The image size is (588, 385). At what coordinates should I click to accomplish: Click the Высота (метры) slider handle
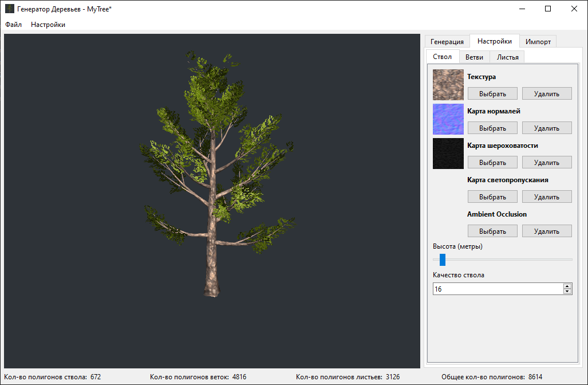pos(443,260)
